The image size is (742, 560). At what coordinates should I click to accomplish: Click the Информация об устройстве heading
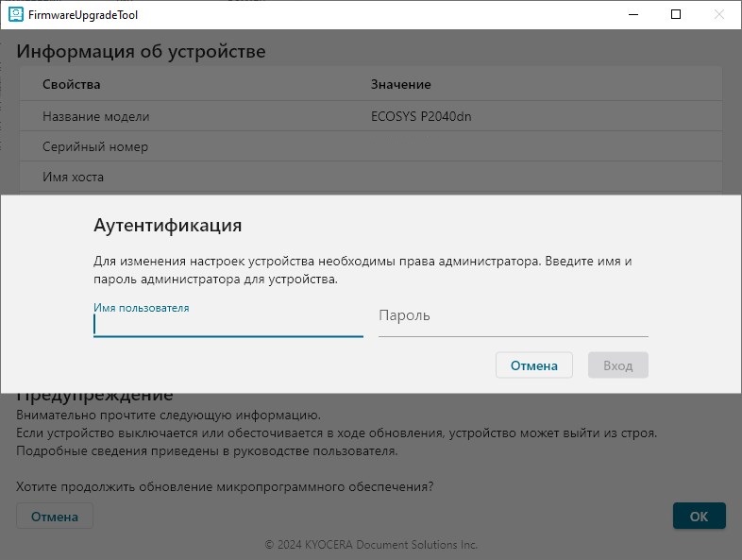click(x=141, y=51)
